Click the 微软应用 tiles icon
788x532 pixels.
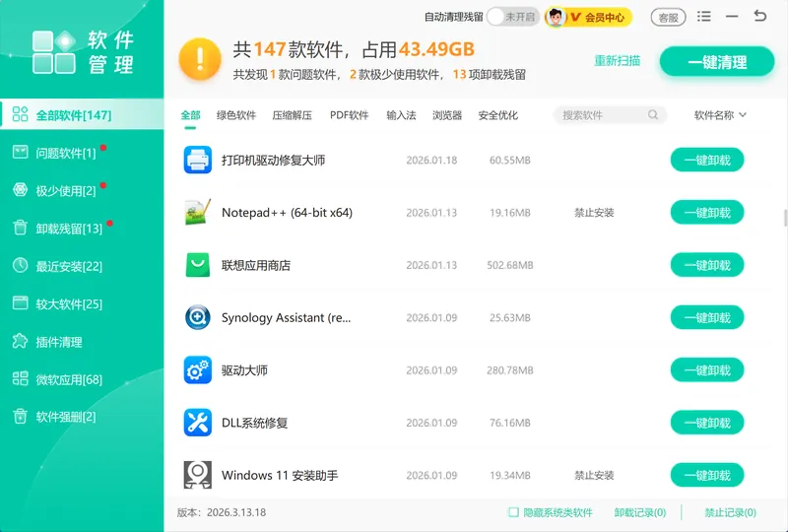(x=20, y=378)
